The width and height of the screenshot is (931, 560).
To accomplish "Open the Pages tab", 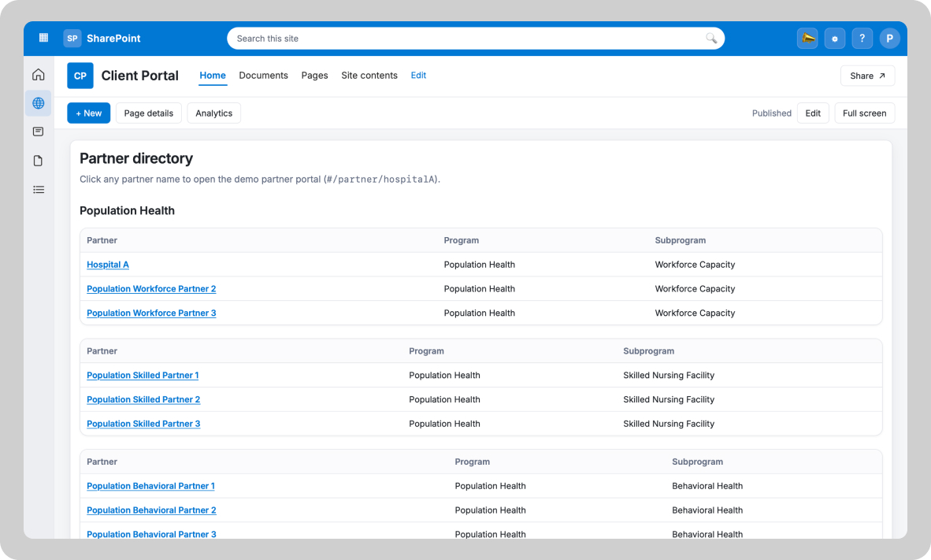I will [x=315, y=76].
